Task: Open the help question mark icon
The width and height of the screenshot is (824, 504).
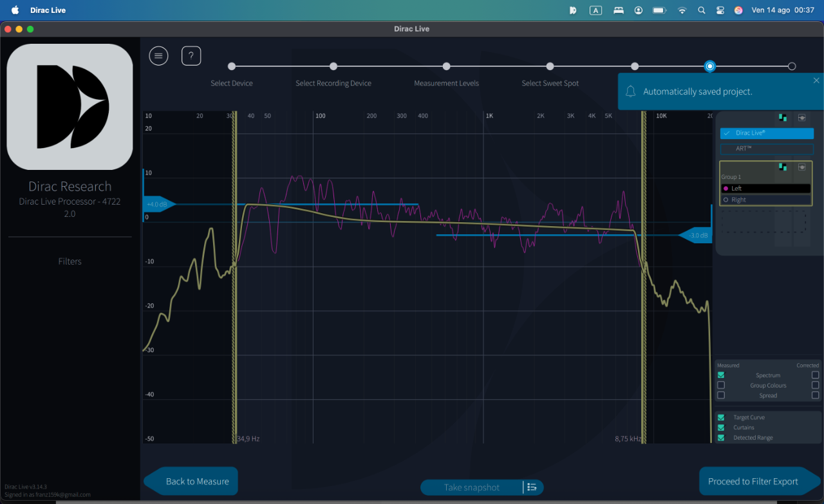Action: click(x=191, y=56)
